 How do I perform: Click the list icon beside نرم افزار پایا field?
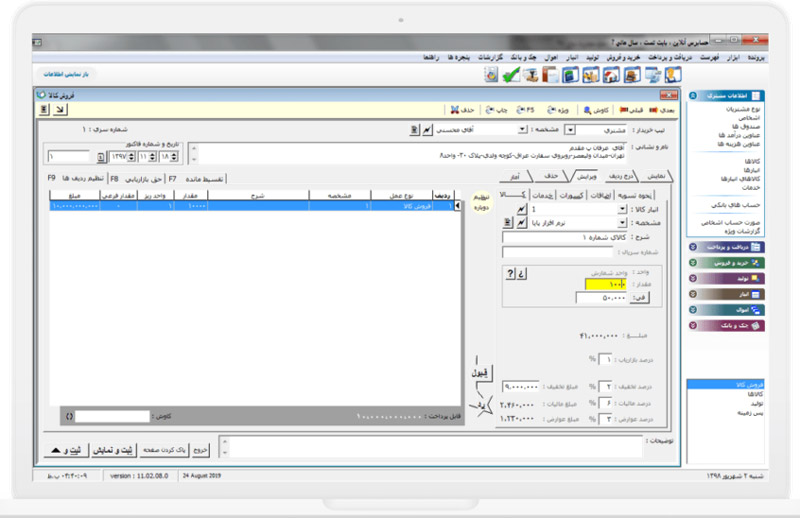[508, 223]
